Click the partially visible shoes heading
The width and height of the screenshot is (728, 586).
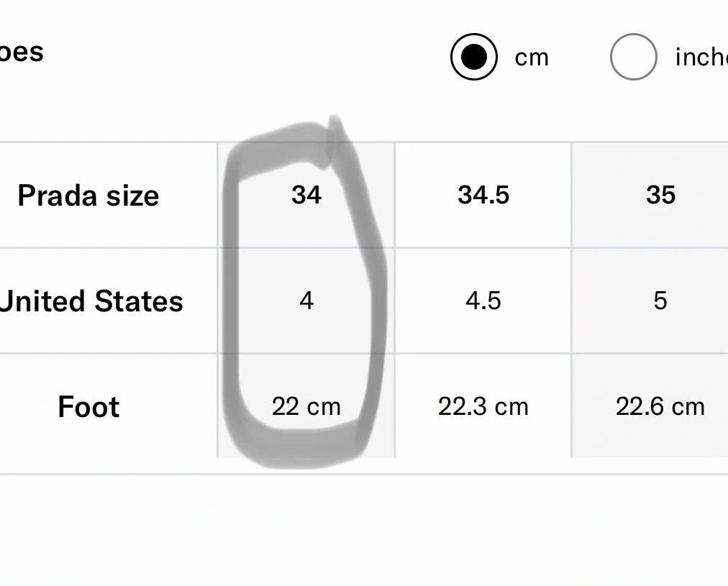coord(22,52)
